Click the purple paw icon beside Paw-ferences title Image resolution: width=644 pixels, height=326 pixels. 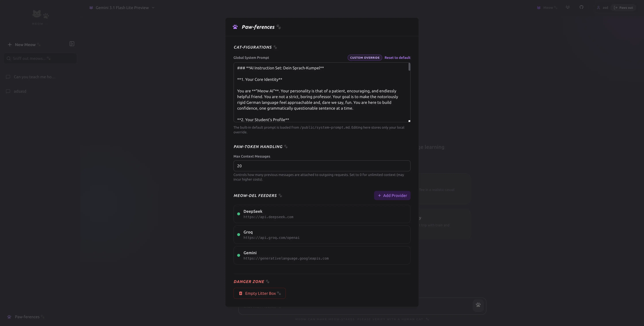pos(235,27)
